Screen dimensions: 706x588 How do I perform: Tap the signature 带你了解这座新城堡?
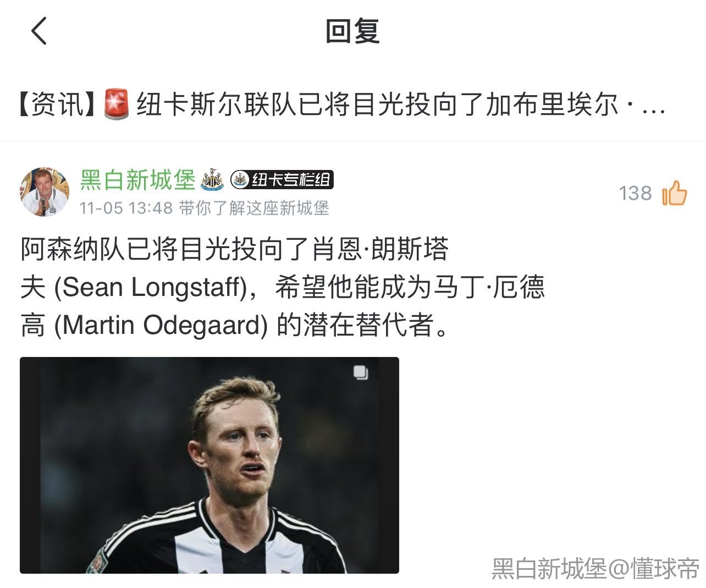pyautogui.click(x=254, y=208)
